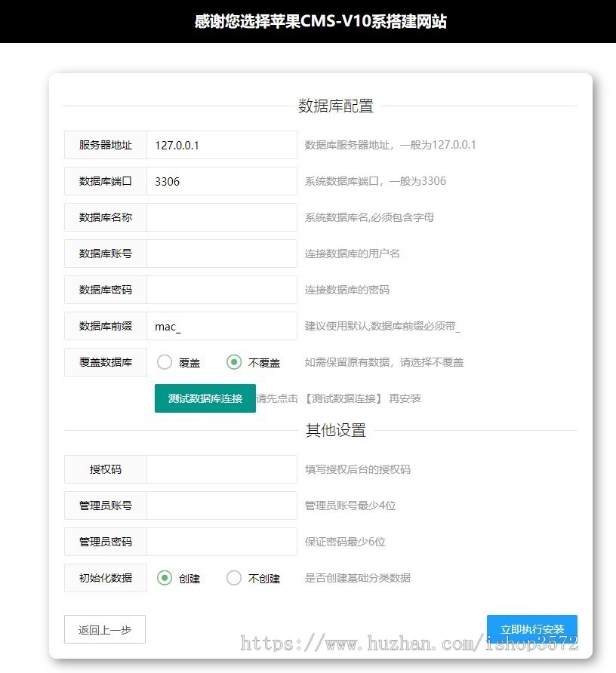Click the page title 感谢您选择苹果CMS-V10系搭建网站

321,21
